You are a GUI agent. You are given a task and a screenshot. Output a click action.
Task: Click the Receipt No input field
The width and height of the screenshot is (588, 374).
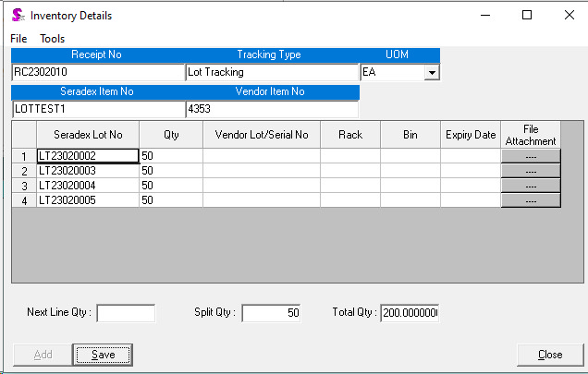[x=98, y=72]
